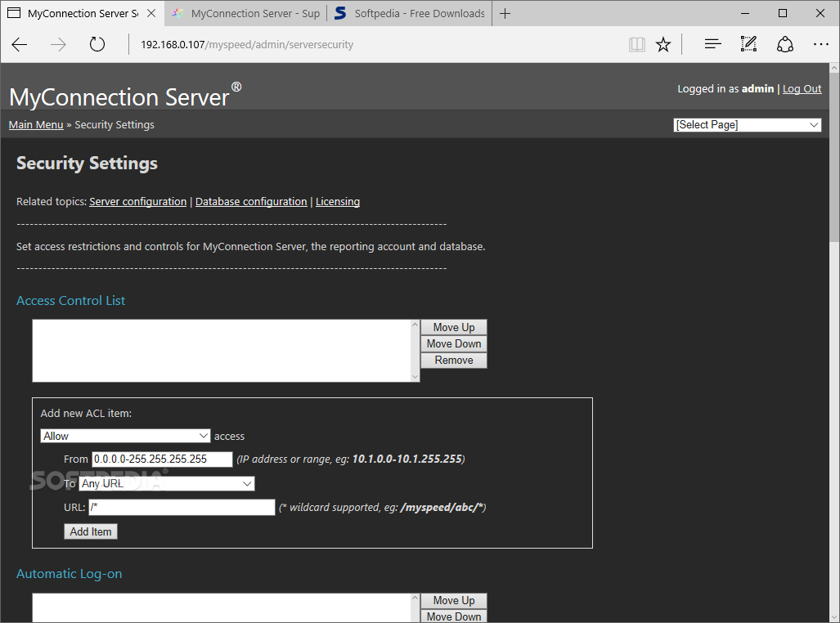Click the Log Out link
The image size is (840, 623).
click(802, 89)
